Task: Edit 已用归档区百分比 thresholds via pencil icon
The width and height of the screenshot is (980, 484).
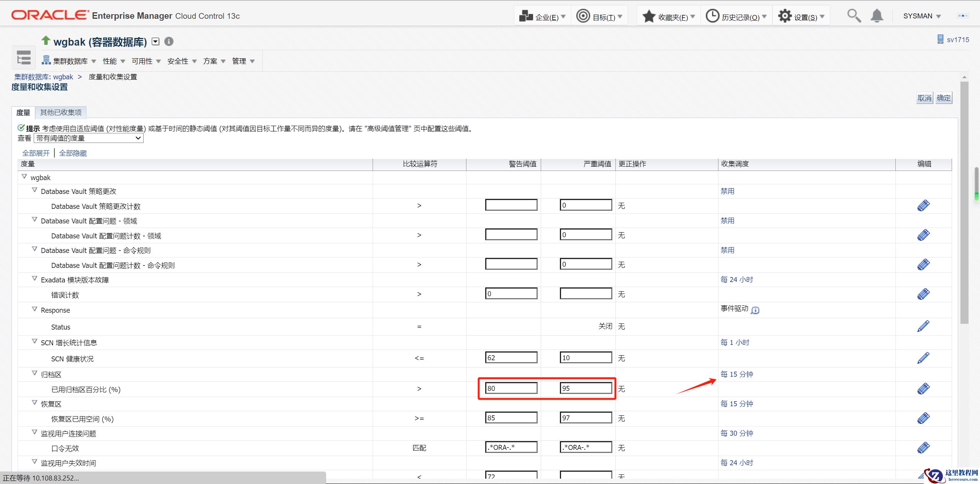Action: (x=923, y=389)
